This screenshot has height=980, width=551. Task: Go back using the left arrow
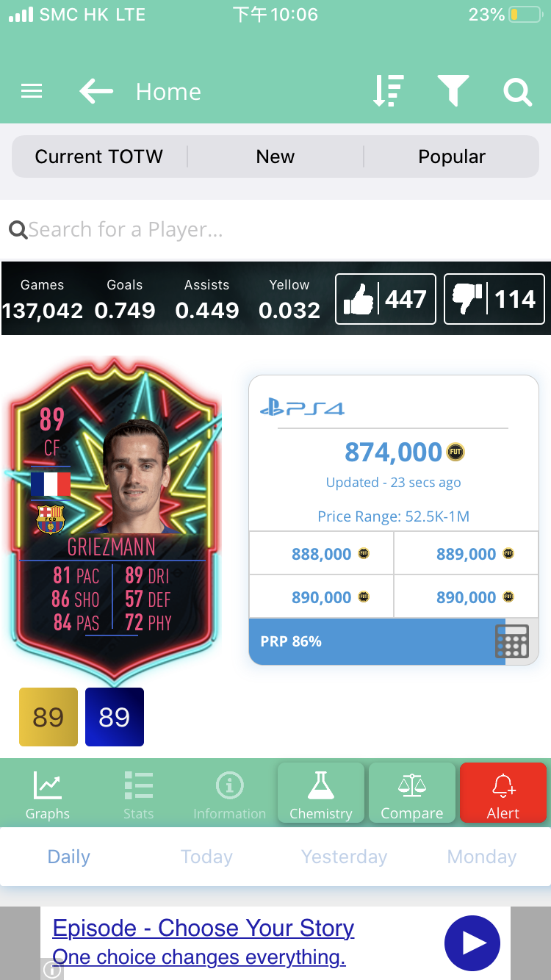pyautogui.click(x=96, y=91)
